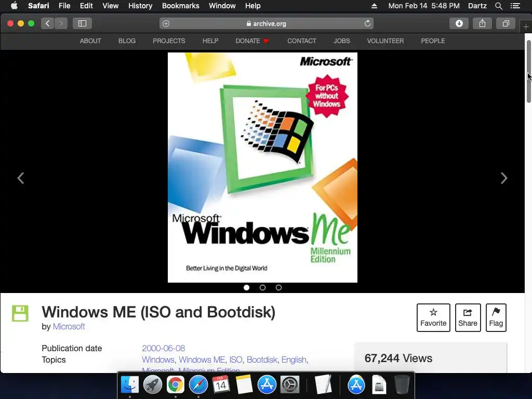The width and height of the screenshot is (532, 399).
Task: Open the Safari application menu
Action: click(x=38, y=6)
